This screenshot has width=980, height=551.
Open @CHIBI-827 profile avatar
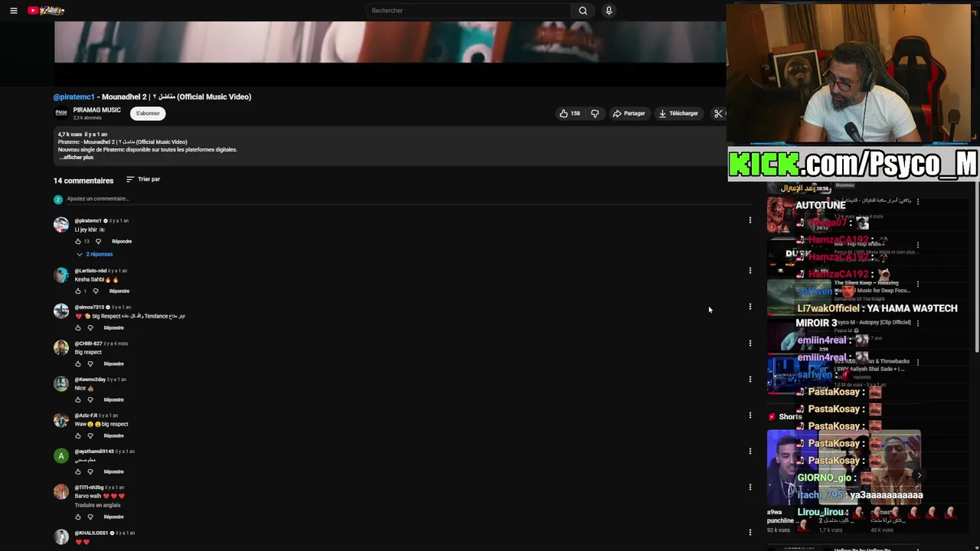(x=60, y=347)
